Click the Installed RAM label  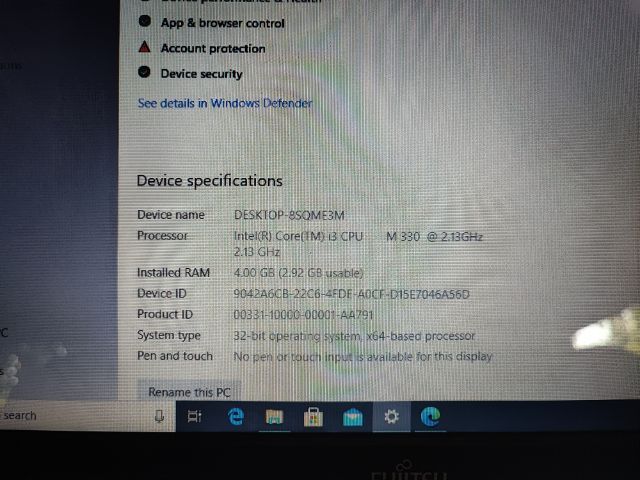[x=173, y=272]
